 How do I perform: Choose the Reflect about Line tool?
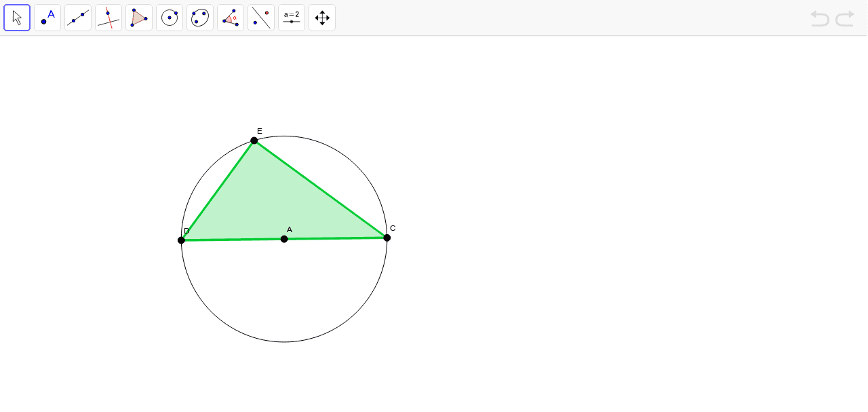261,18
